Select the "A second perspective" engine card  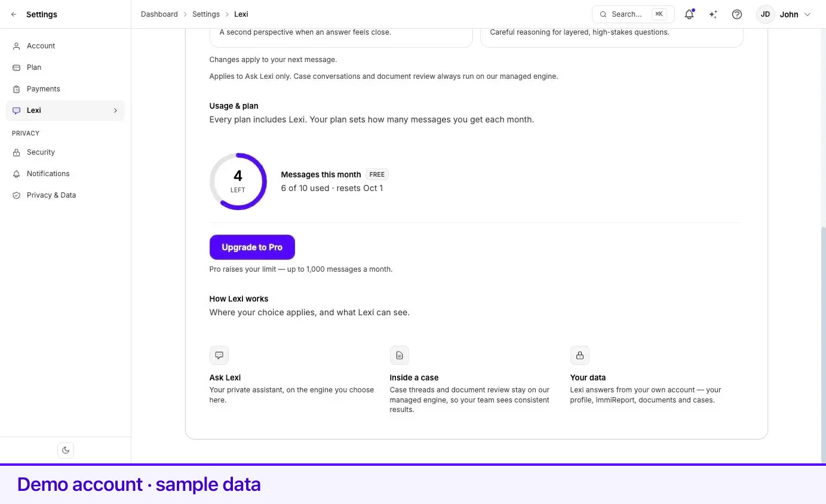click(x=341, y=37)
